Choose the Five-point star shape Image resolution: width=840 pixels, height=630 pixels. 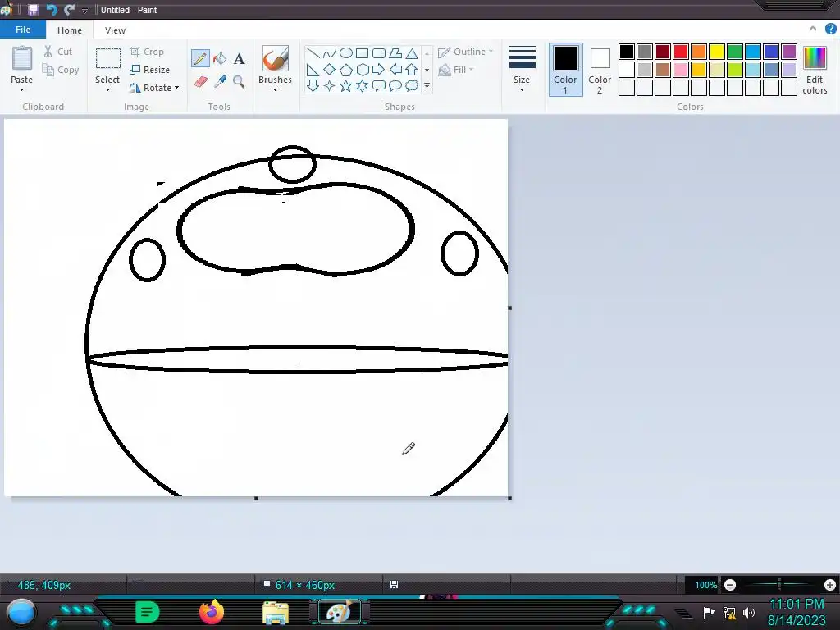pyautogui.click(x=346, y=85)
